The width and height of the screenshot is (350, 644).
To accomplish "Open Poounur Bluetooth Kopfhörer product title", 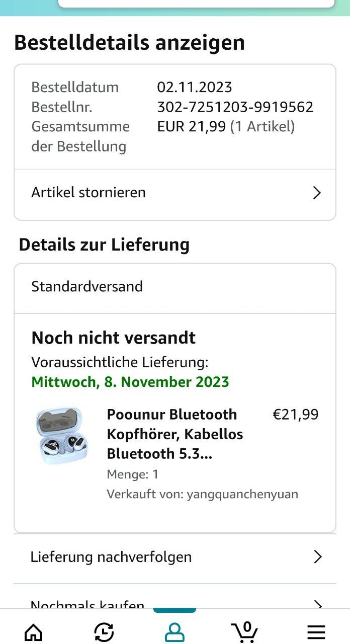I will pos(175,434).
